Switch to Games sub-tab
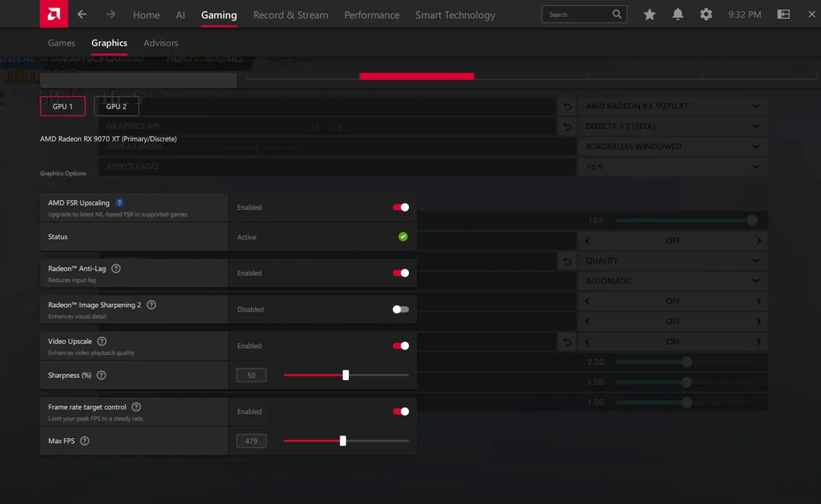821x504 pixels. point(62,43)
